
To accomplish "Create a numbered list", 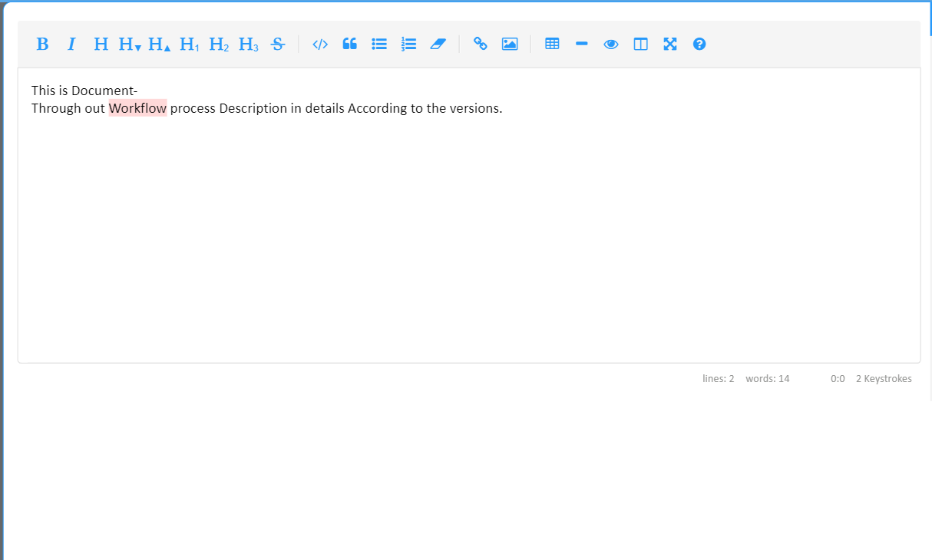I will [x=408, y=44].
